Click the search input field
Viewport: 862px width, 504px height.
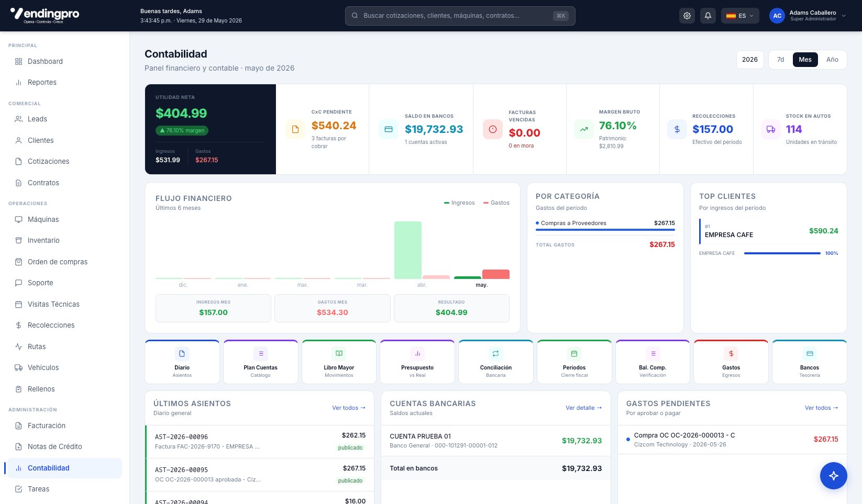tap(460, 16)
